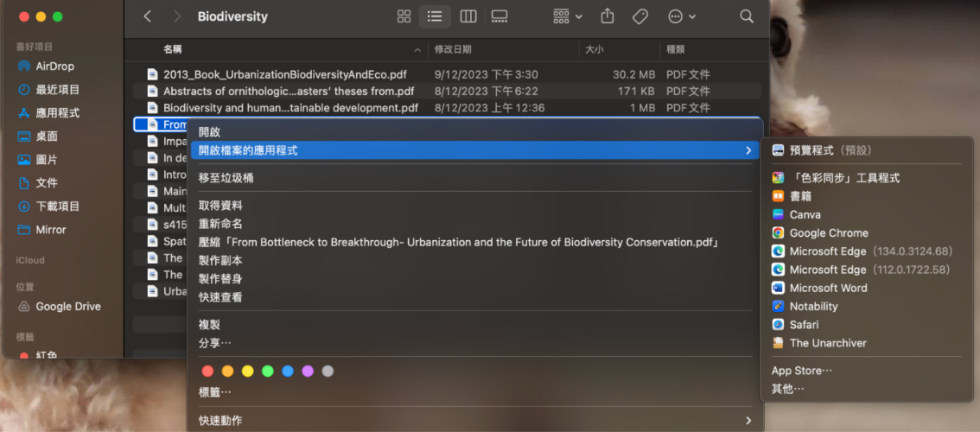Screen dimensions: 980x432
Task: Click the tag toolbar icon
Action: [640, 16]
